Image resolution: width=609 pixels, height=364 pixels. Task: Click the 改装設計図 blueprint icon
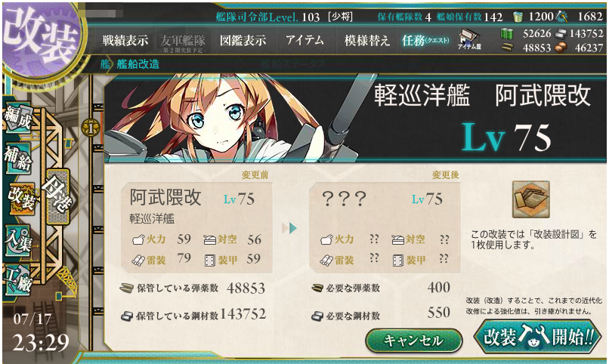click(530, 199)
